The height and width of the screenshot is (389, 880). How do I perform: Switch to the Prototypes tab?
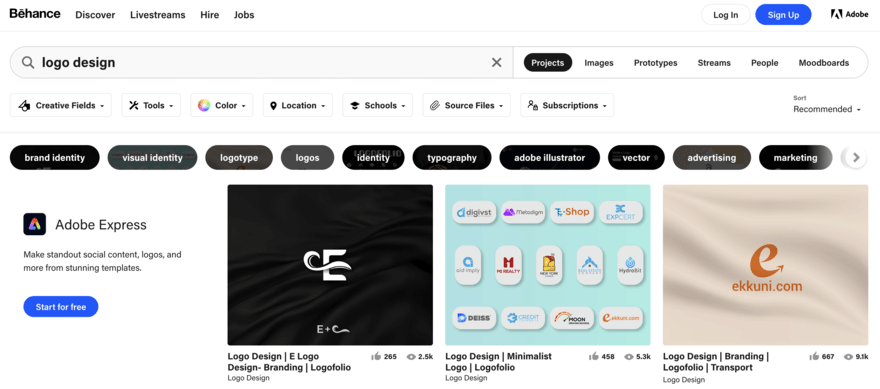point(656,63)
